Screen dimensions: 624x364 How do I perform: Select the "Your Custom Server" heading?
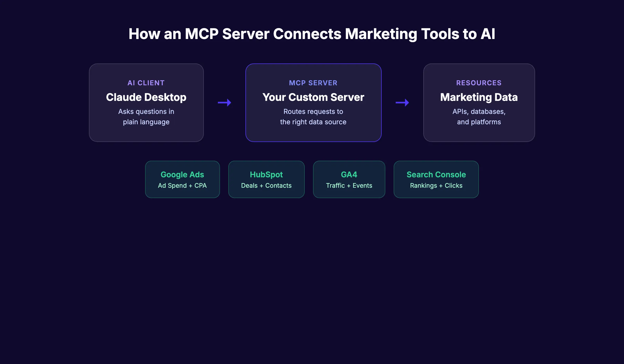(313, 97)
